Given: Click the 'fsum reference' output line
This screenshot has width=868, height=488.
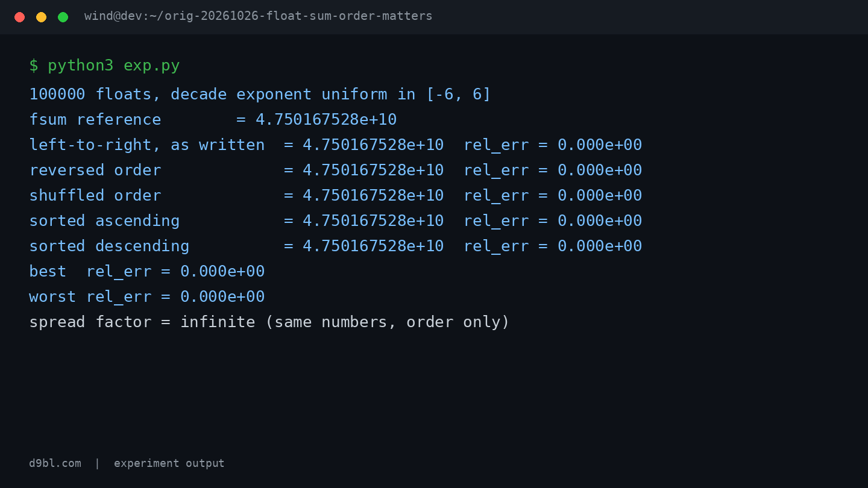Looking at the screenshot, I should click(213, 120).
